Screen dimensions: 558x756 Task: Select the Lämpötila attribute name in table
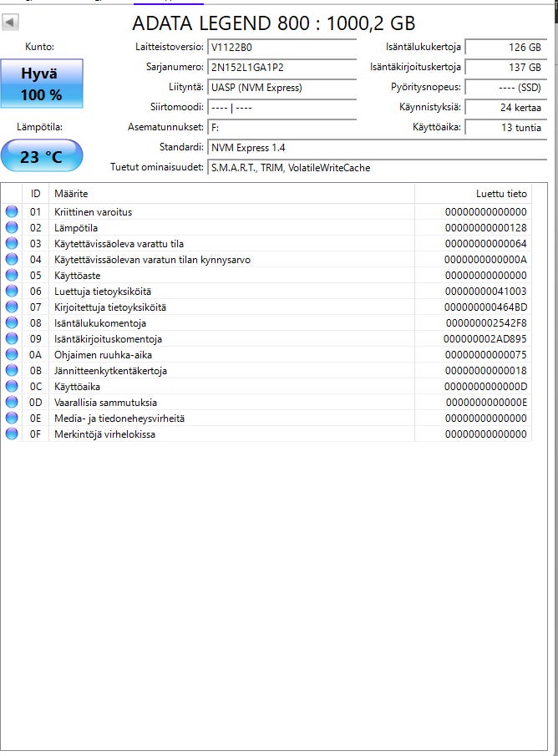click(x=76, y=227)
